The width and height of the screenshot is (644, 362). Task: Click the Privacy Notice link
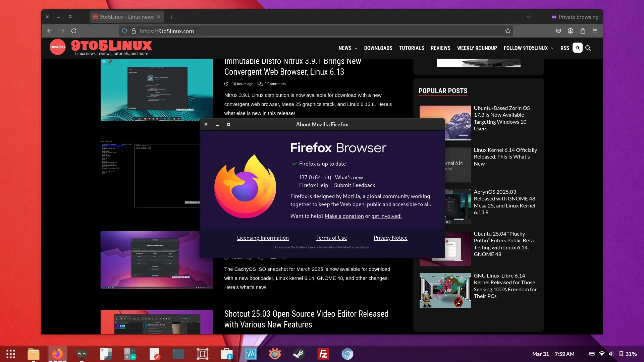tap(390, 238)
